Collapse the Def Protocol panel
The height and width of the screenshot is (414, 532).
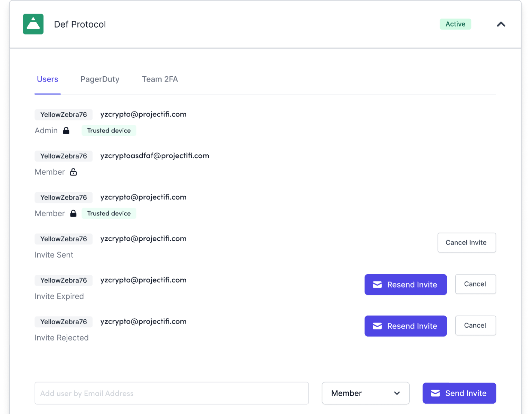click(x=501, y=24)
